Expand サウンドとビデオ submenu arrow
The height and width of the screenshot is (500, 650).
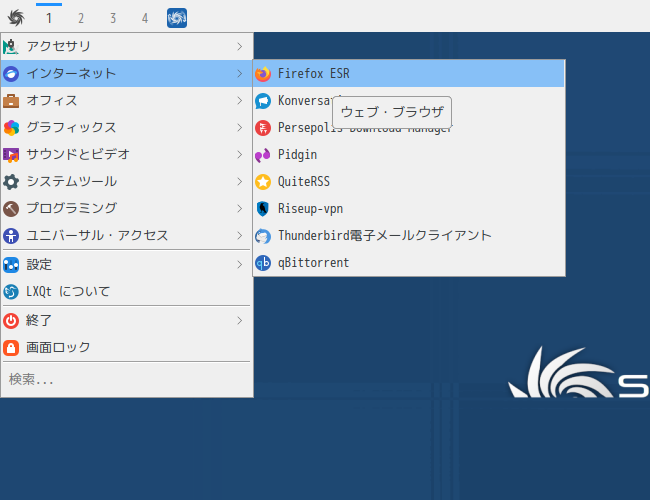click(240, 155)
